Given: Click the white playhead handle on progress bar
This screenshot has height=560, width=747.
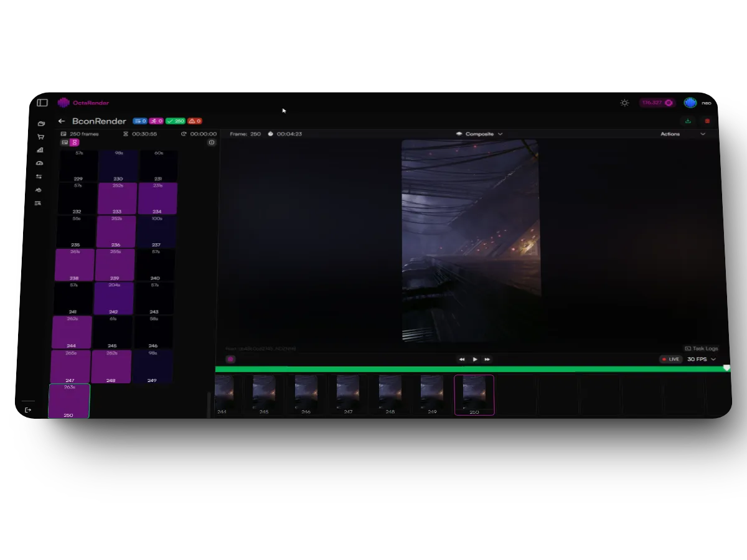Looking at the screenshot, I should click(726, 368).
